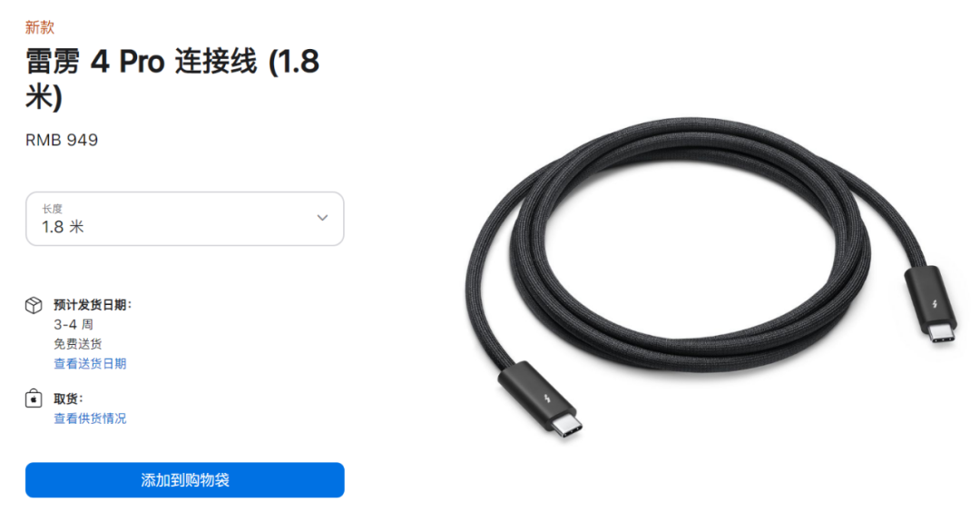The image size is (980, 512).
Task: Open the 查看送货日期 link
Action: tap(90, 363)
